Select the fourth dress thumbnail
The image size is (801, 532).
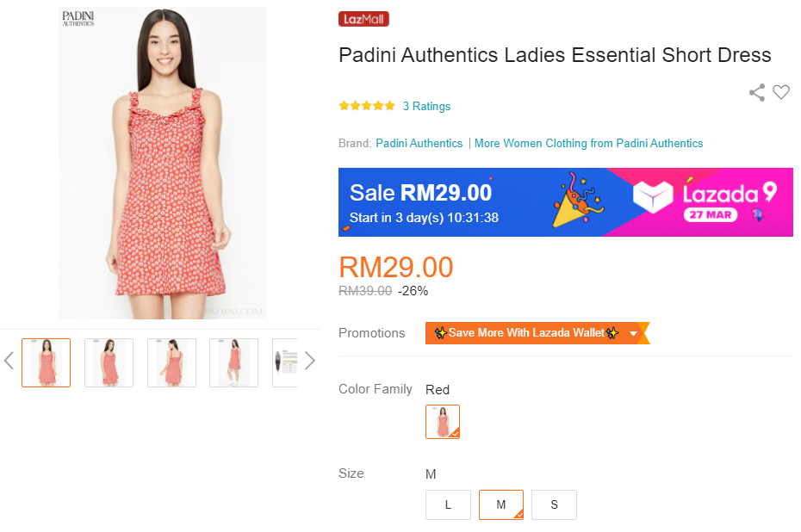click(x=233, y=362)
